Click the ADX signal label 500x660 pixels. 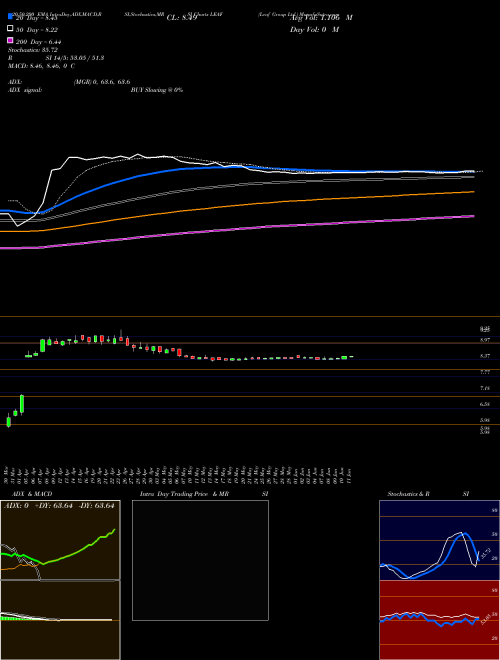pos(25,90)
